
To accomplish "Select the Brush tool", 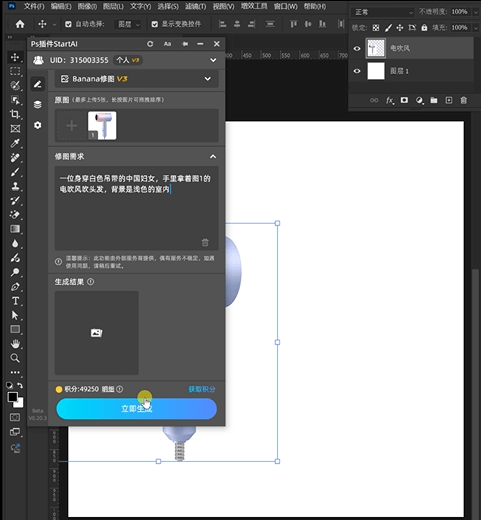I will (15, 172).
